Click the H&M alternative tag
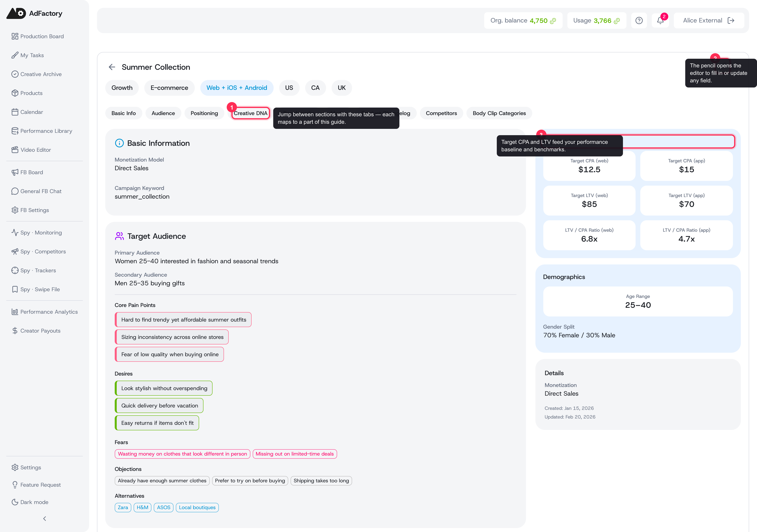This screenshot has width=757, height=532. [x=143, y=507]
